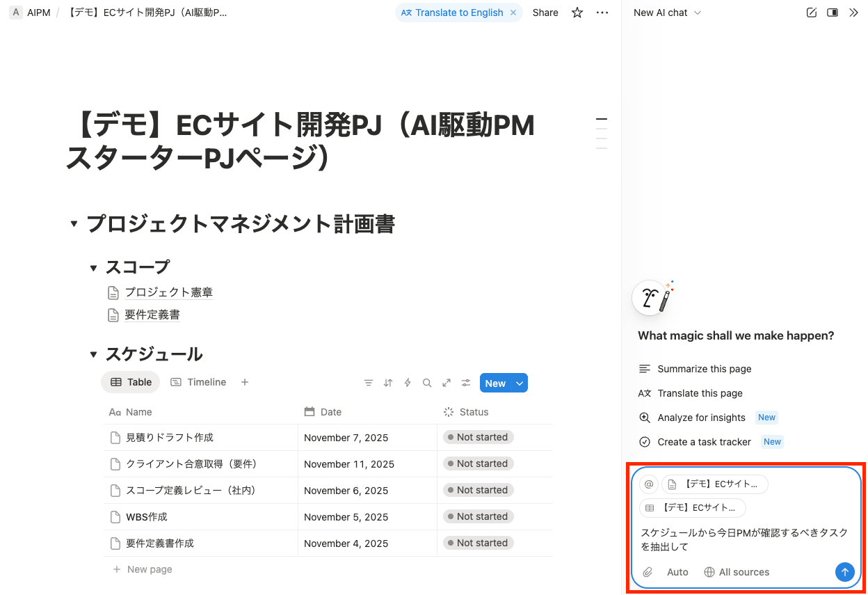Open the Not started status of クライアント合意取得
Image resolution: width=868 pixels, height=595 pixels.
[x=479, y=463]
